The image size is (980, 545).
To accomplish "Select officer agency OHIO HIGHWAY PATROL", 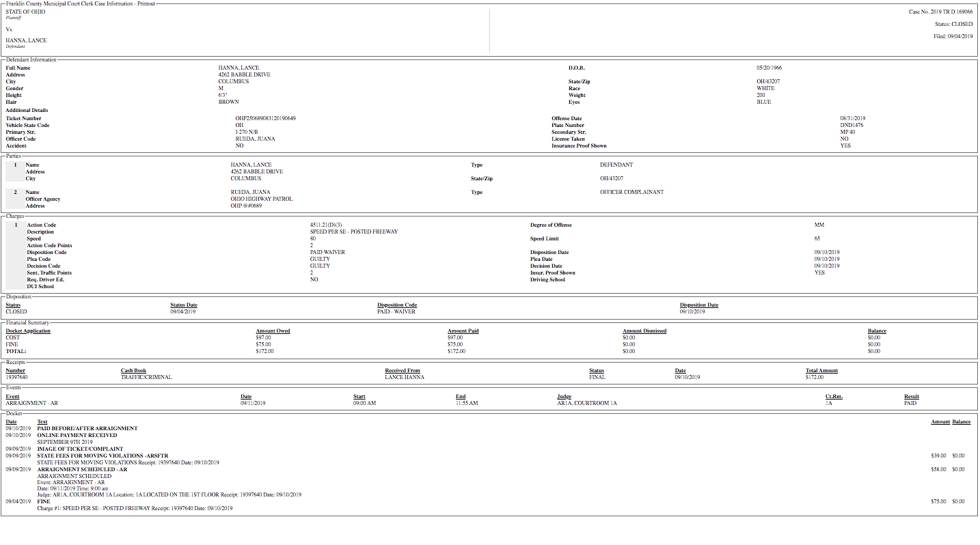I will pyautogui.click(x=262, y=199).
